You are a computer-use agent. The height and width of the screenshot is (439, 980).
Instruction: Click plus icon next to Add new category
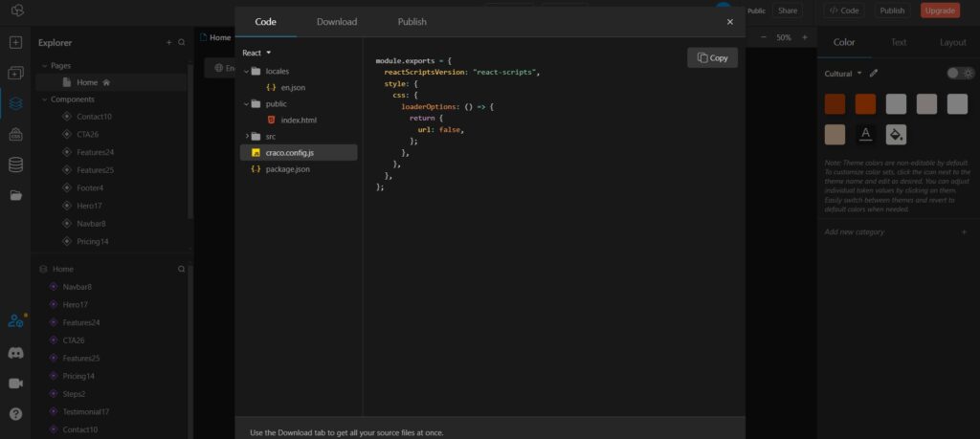[x=964, y=231]
